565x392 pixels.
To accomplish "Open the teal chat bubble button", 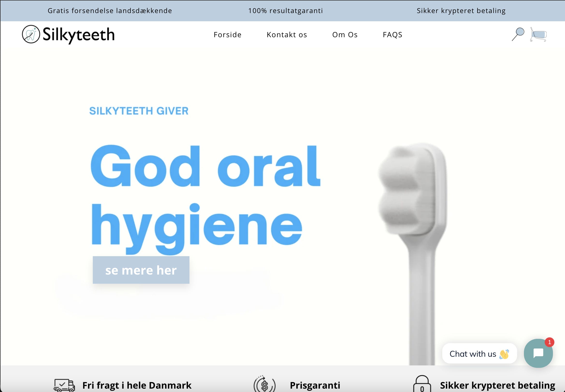I will click(538, 353).
